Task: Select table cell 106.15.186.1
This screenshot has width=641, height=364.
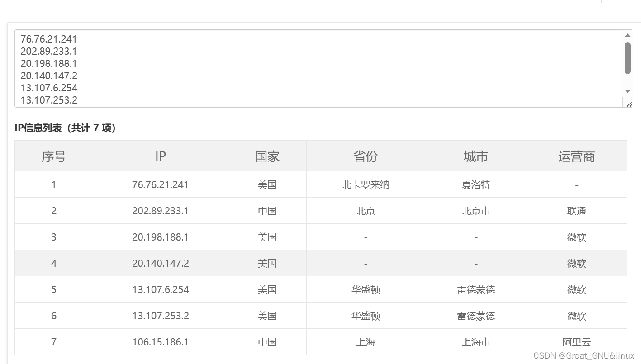Action: 161,342
